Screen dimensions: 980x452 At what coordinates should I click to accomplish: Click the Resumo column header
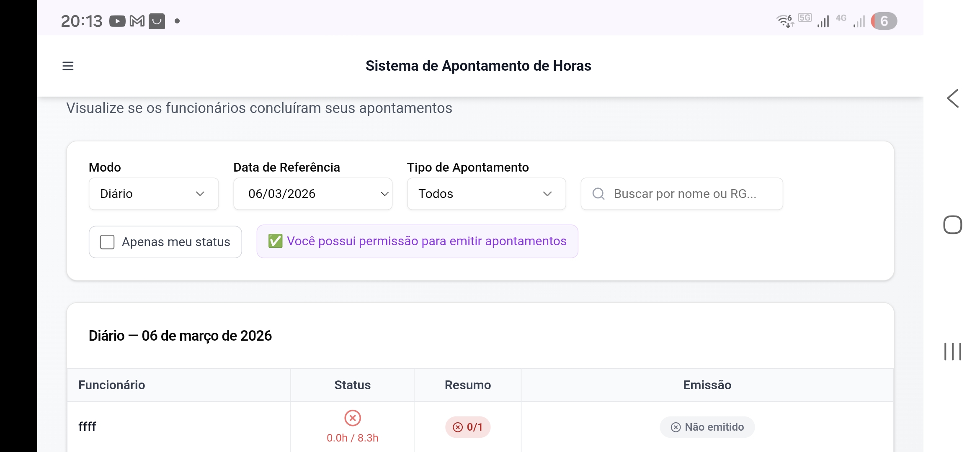tap(468, 385)
